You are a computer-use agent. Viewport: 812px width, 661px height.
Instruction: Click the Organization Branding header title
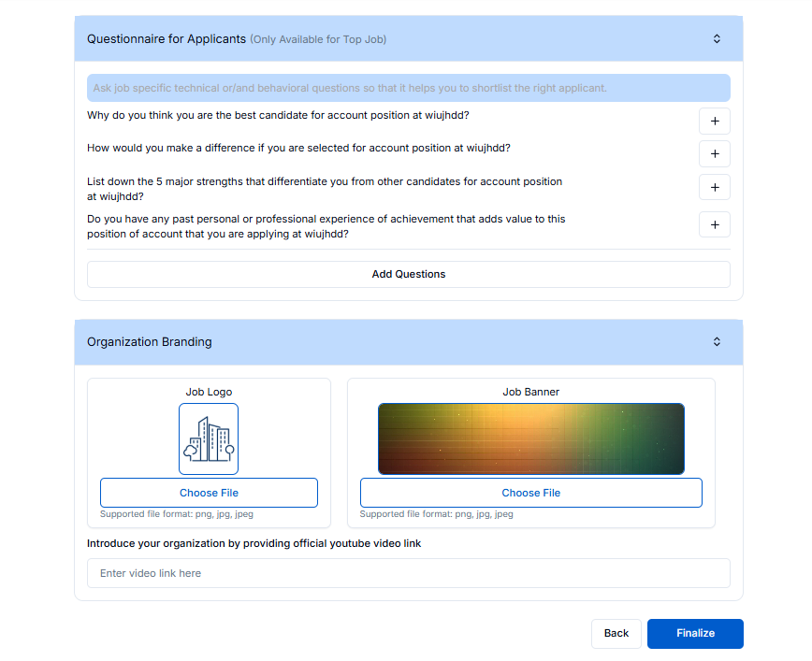pyautogui.click(x=150, y=342)
